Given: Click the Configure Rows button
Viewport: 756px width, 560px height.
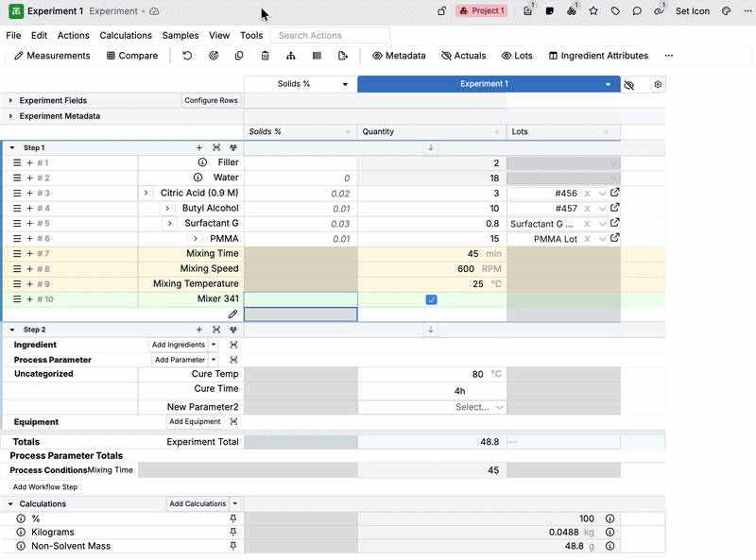Looking at the screenshot, I should (x=211, y=100).
